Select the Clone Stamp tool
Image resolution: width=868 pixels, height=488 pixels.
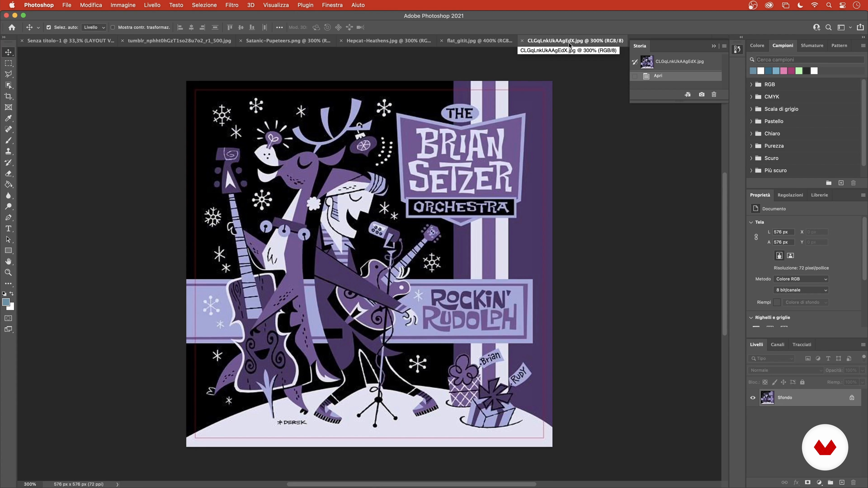click(x=8, y=151)
